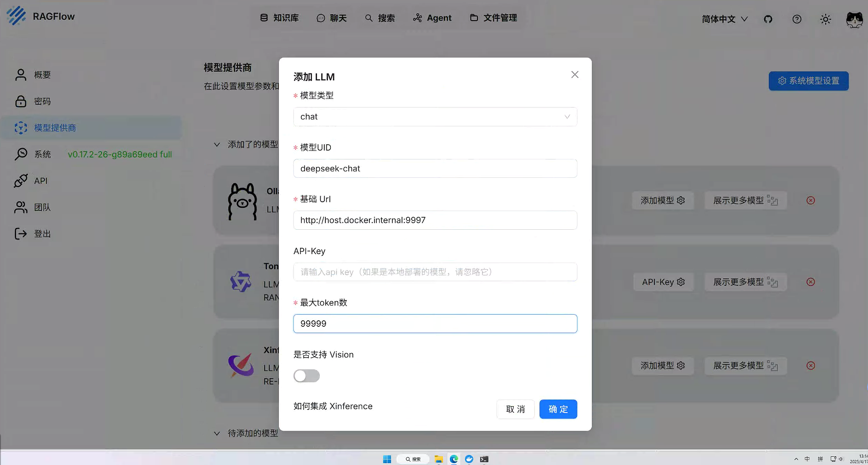Click API-Key button for Tongyi

664,282
